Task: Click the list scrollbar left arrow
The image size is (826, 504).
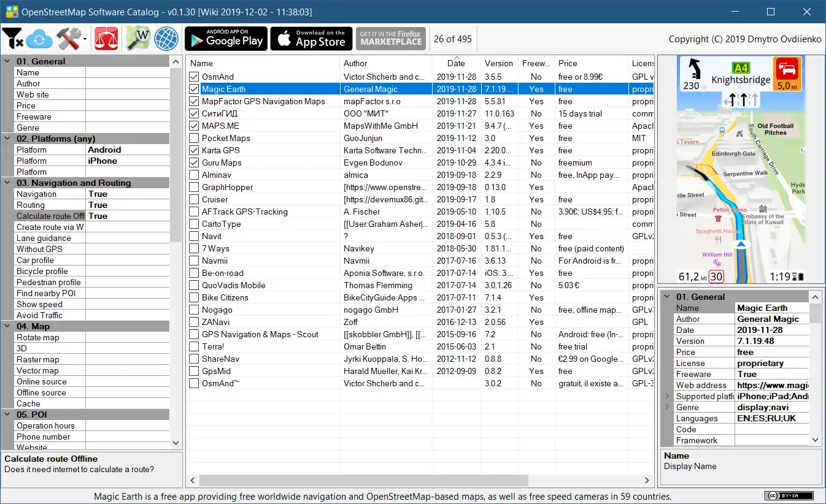Action: [x=192, y=480]
